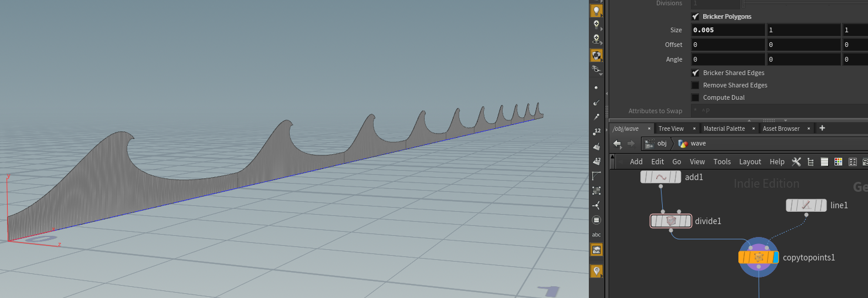Toggle display point normals icon
The width and height of the screenshot is (868, 298).
pyautogui.click(x=596, y=103)
